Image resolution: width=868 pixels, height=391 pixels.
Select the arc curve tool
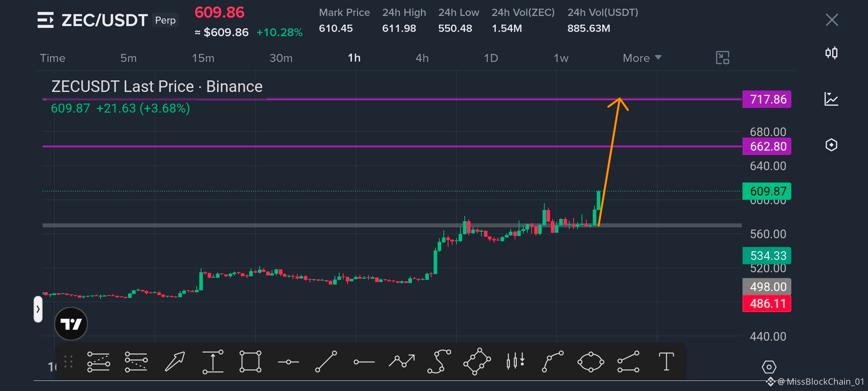click(x=553, y=361)
